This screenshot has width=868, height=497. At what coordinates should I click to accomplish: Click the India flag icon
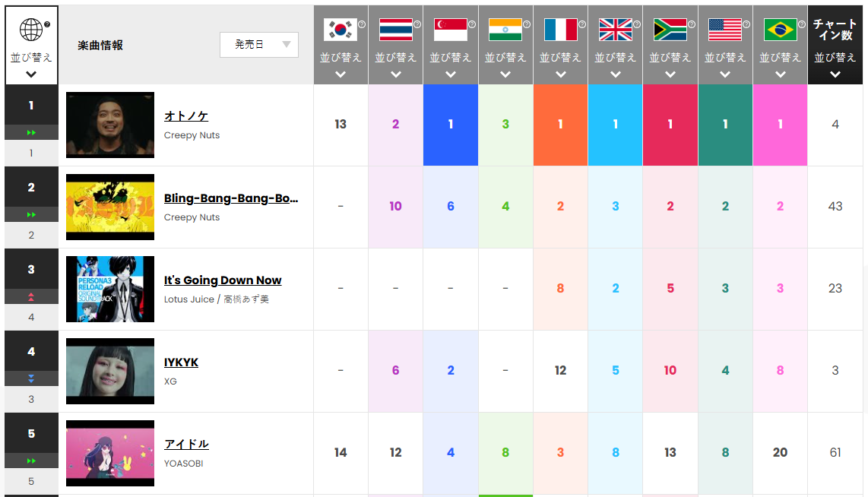pos(505,30)
